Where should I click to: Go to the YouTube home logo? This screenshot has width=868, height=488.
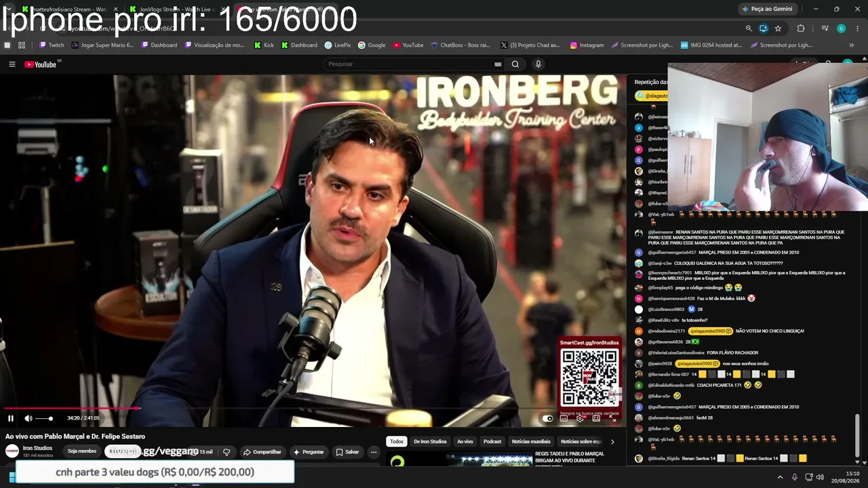[41, 64]
